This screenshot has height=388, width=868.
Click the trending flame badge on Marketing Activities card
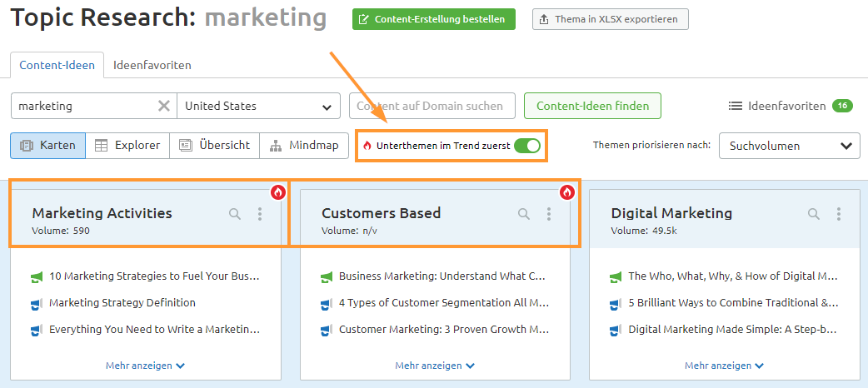pyautogui.click(x=278, y=192)
